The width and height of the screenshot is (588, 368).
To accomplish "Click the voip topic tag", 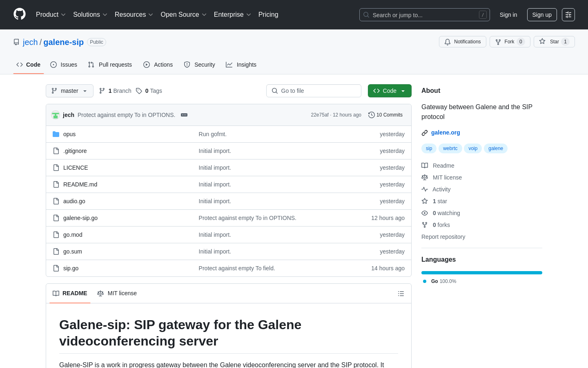I will pos(473,148).
